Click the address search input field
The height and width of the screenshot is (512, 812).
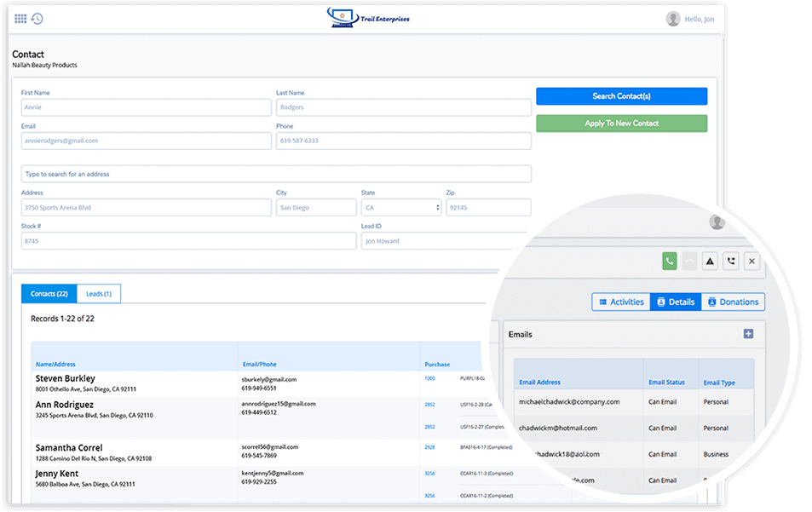(x=276, y=174)
